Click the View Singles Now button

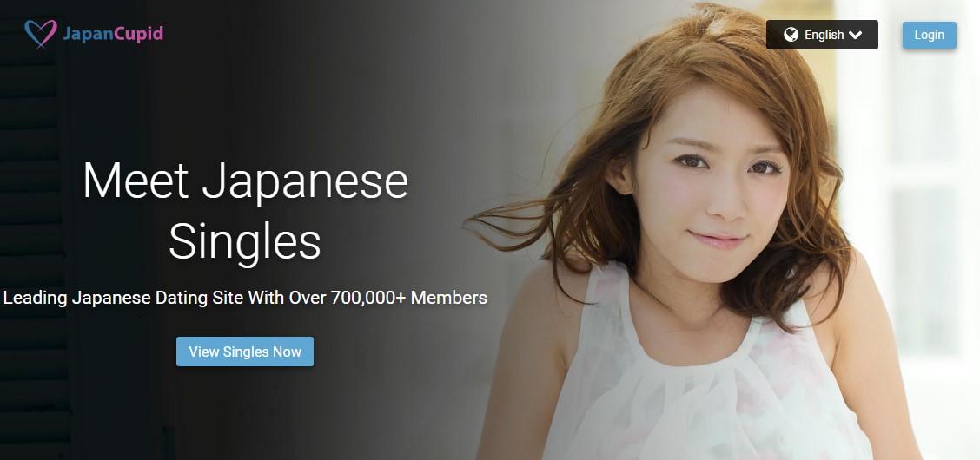coord(245,352)
